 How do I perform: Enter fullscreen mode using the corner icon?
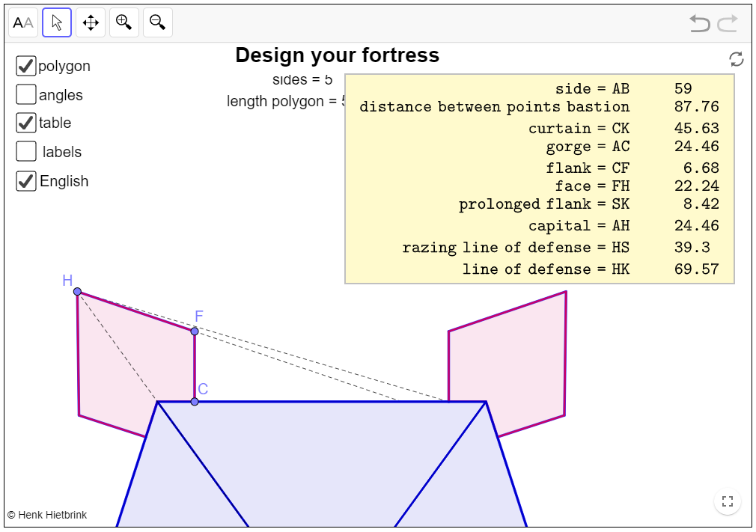[x=727, y=502]
